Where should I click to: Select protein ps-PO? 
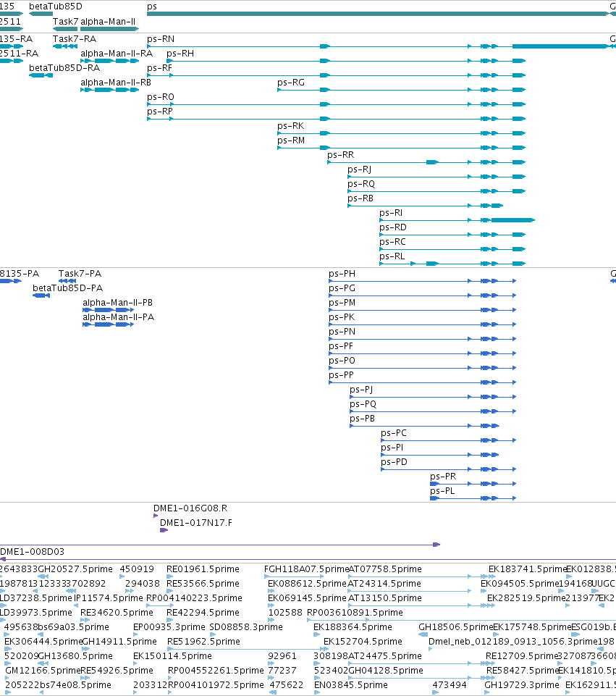[423, 368]
